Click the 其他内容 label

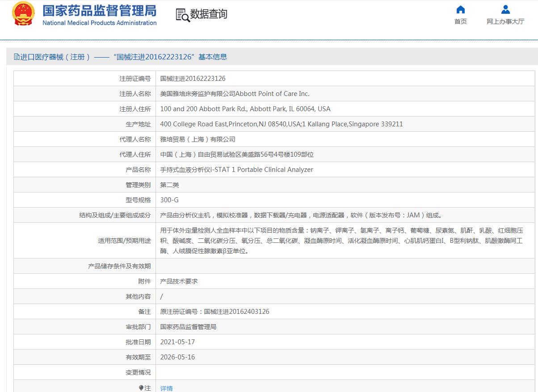coord(138,296)
